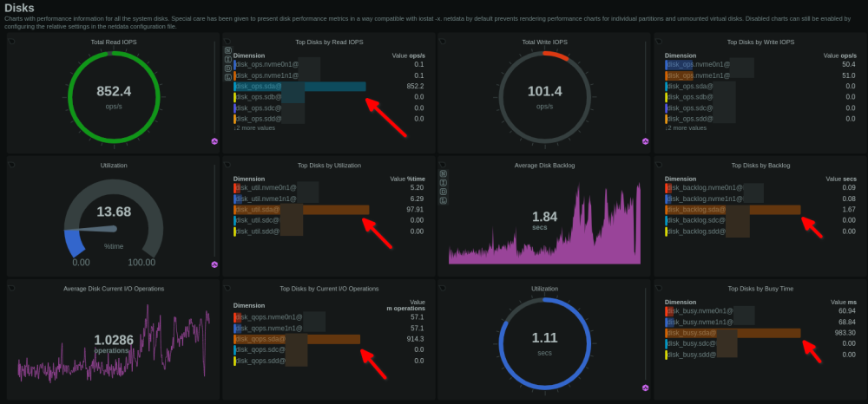Click the corner handle icon of Total Read IOPS
Viewport: 868px width, 404px height.
(11, 41)
